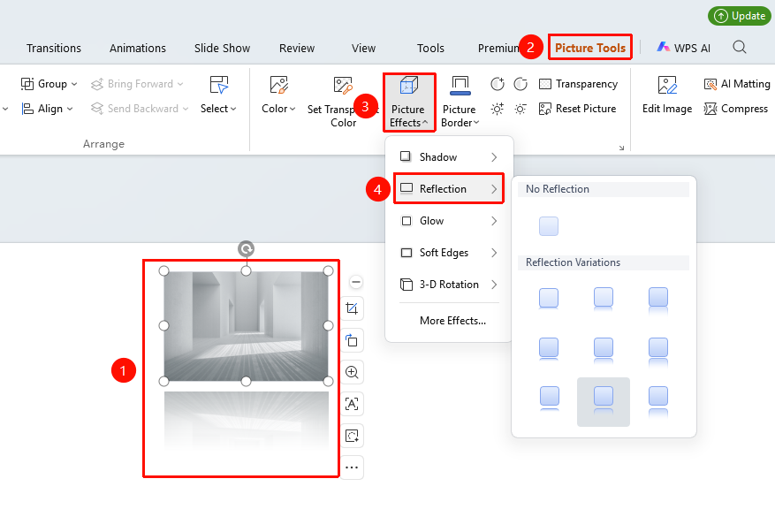The image size is (775, 532).
Task: Expand the Align dropdown
Action: [47, 109]
